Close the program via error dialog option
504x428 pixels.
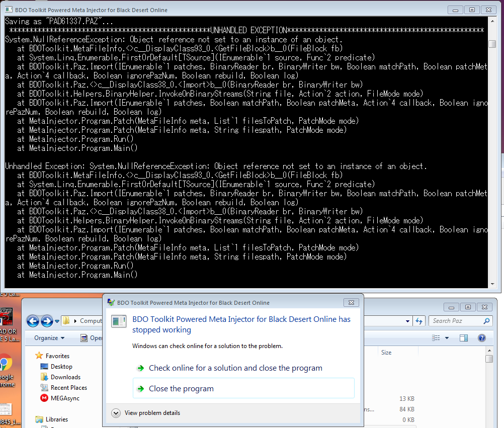point(243,388)
